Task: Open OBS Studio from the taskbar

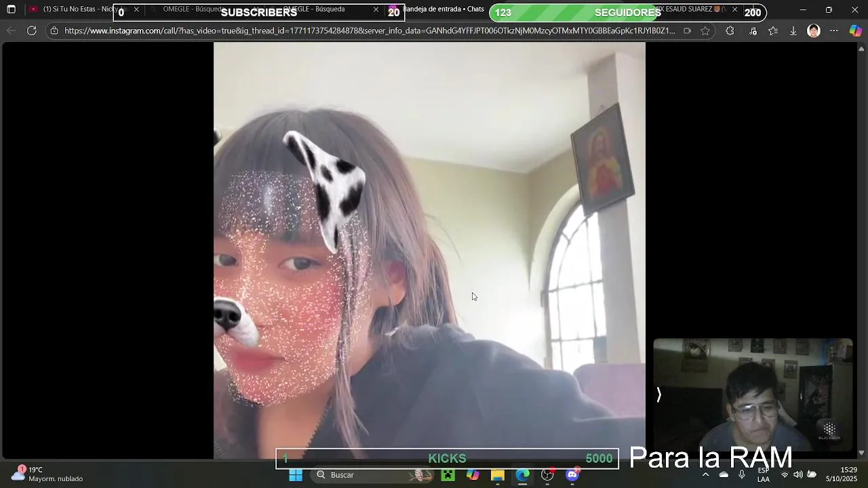Action: point(547,475)
